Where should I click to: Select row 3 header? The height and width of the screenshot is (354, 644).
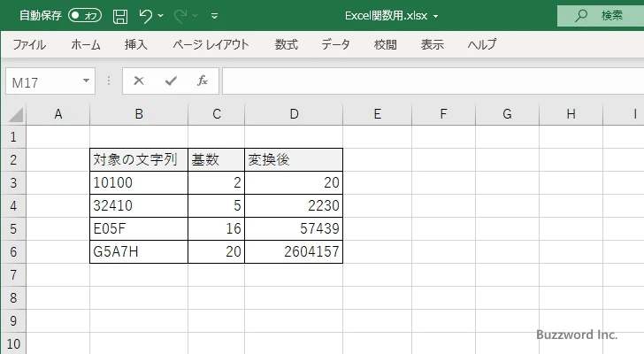click(x=13, y=182)
